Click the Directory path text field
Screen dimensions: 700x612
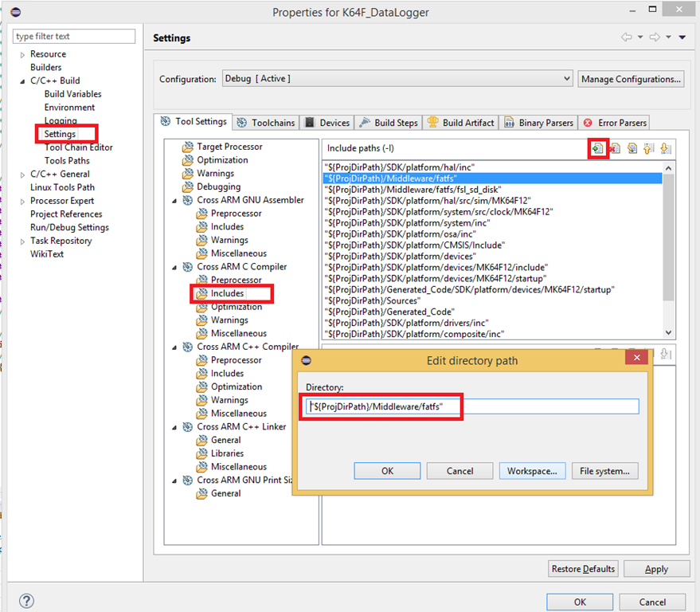coord(473,406)
